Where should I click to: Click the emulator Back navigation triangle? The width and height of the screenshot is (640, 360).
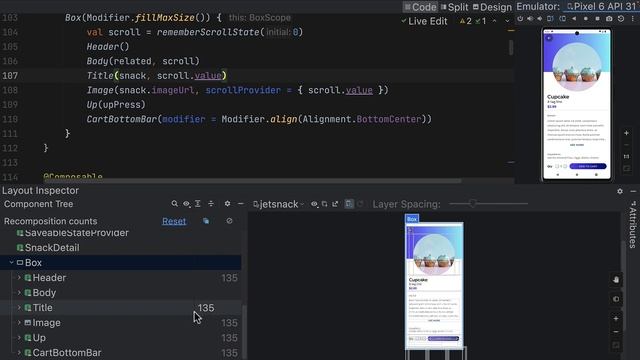[574, 19]
